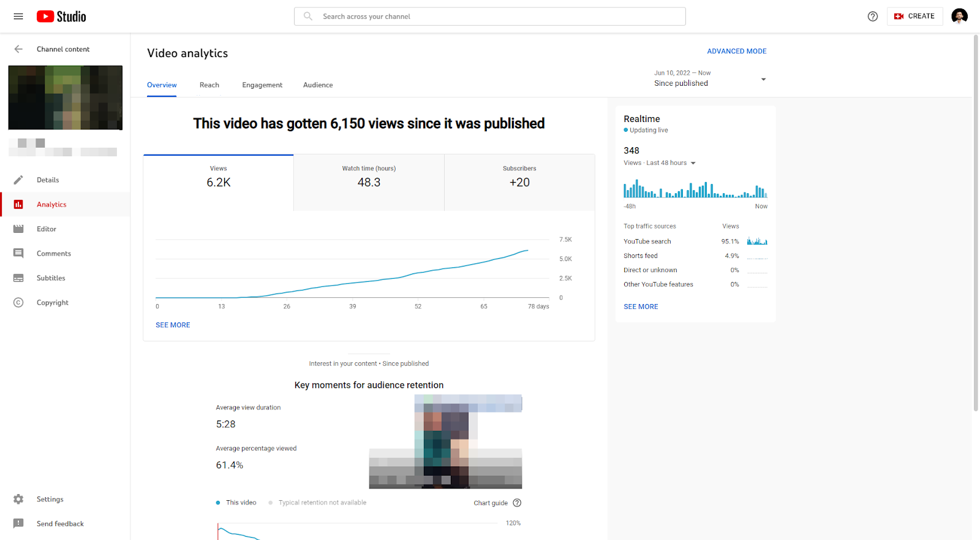Open the Copyright sidebar icon
The image size is (980, 540).
[x=18, y=302]
